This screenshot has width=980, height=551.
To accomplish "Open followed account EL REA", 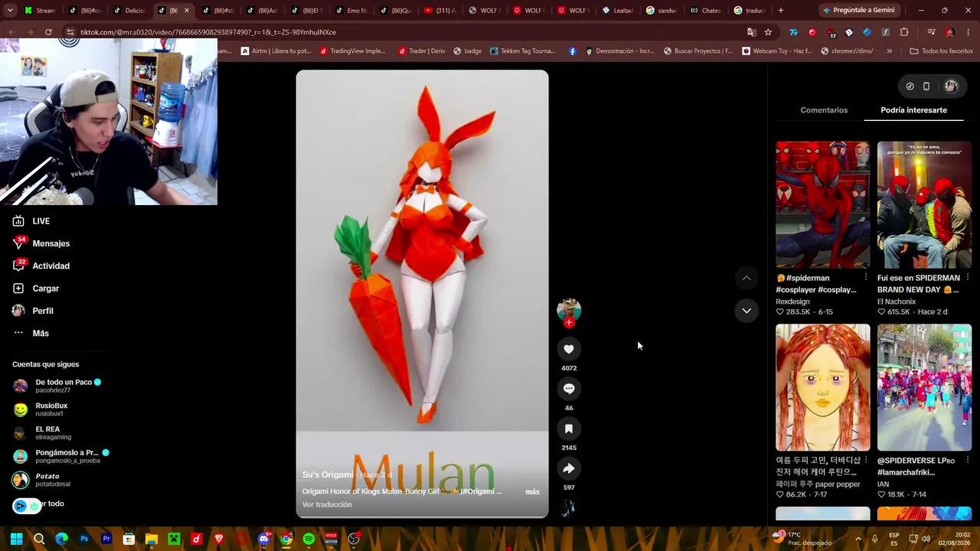I will point(42,433).
